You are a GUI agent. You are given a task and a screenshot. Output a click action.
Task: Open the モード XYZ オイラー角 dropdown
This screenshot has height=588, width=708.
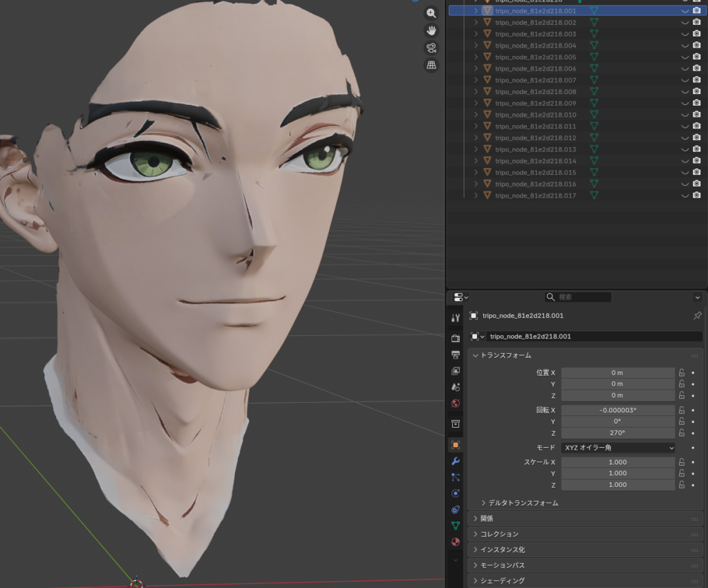tap(617, 448)
